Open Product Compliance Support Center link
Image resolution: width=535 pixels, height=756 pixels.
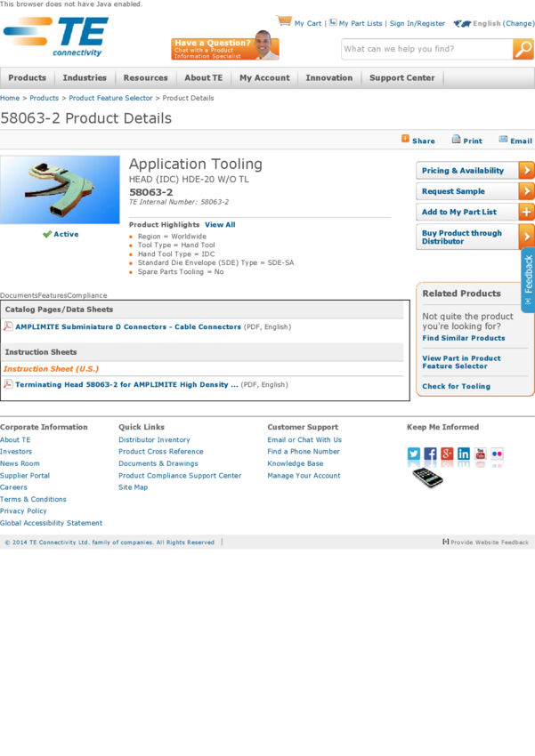coord(180,476)
